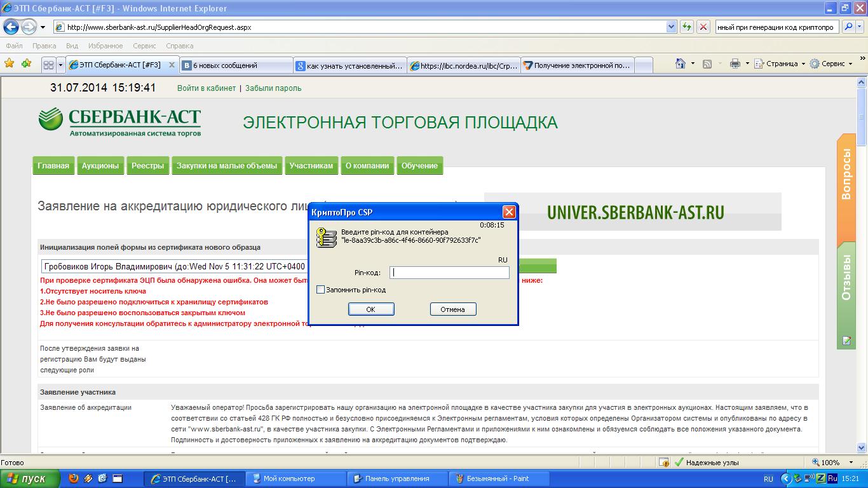The width and height of the screenshot is (868, 488).
Task: Open the Аукционы site tab
Action: [x=100, y=166]
